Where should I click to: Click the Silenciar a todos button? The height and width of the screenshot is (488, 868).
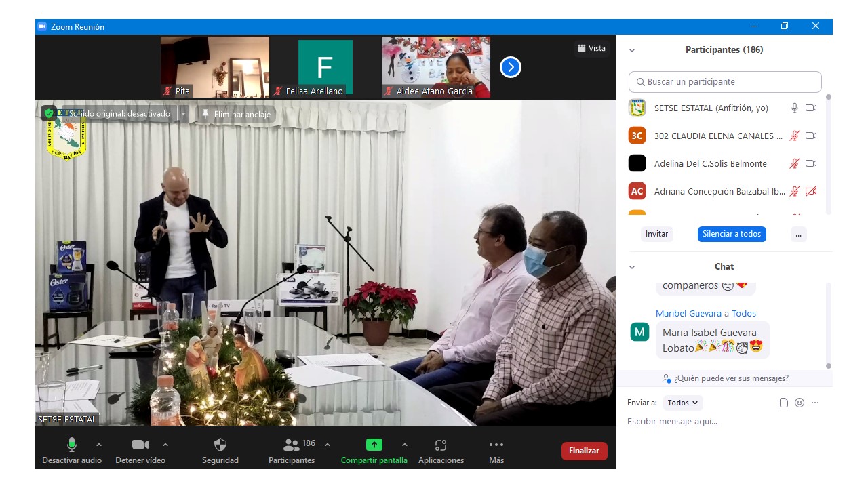(732, 234)
